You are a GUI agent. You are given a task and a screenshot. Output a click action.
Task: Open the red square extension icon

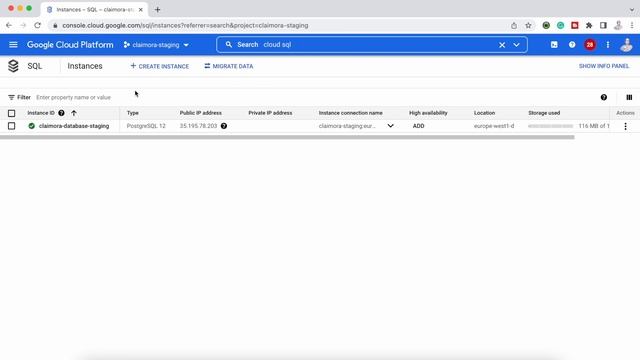[575, 25]
